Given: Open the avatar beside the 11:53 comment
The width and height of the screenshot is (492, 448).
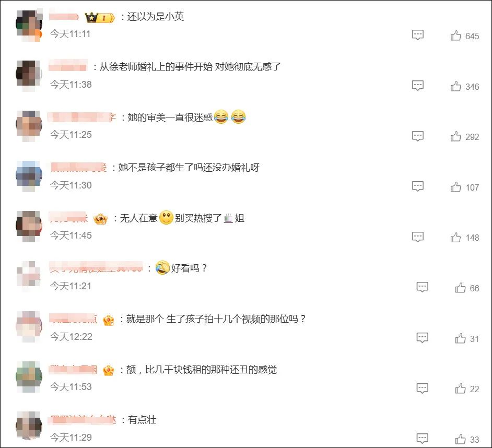Looking at the screenshot, I should [x=29, y=377].
